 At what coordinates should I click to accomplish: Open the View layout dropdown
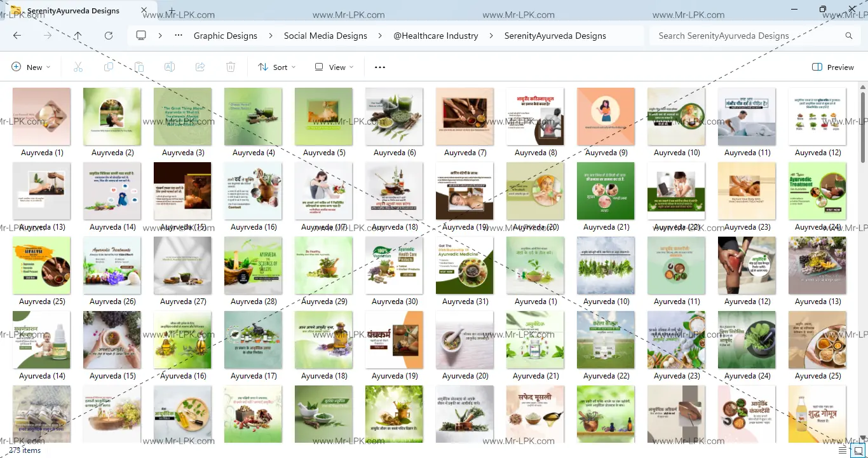(334, 67)
